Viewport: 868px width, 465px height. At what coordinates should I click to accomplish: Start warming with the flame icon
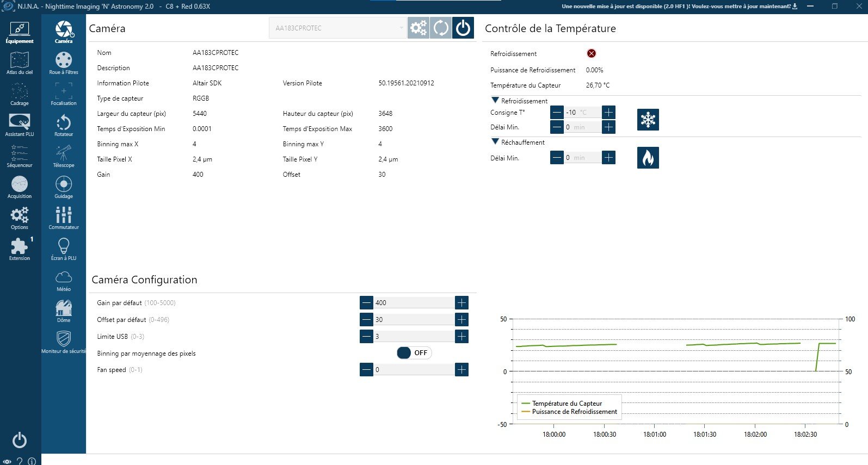tap(648, 158)
